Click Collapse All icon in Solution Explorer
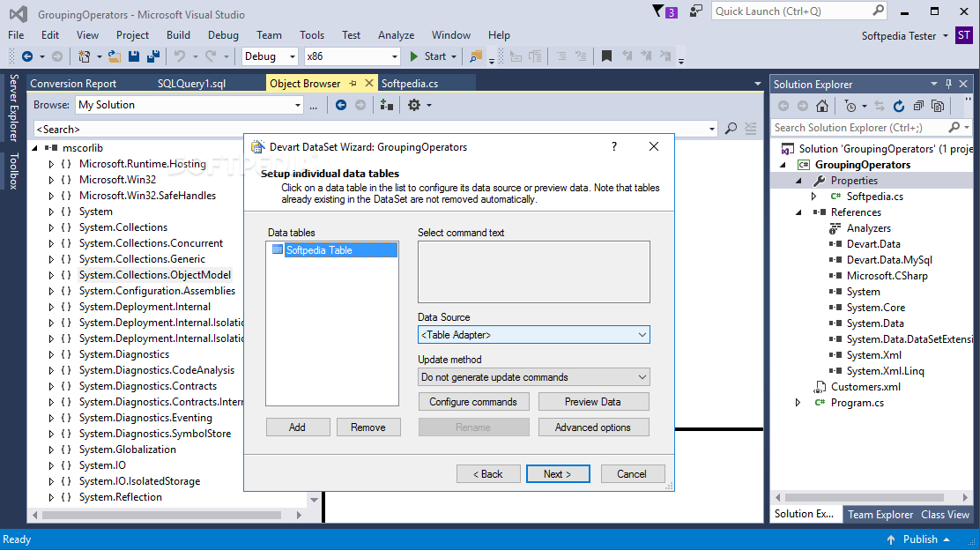980x550 pixels. coord(918,107)
